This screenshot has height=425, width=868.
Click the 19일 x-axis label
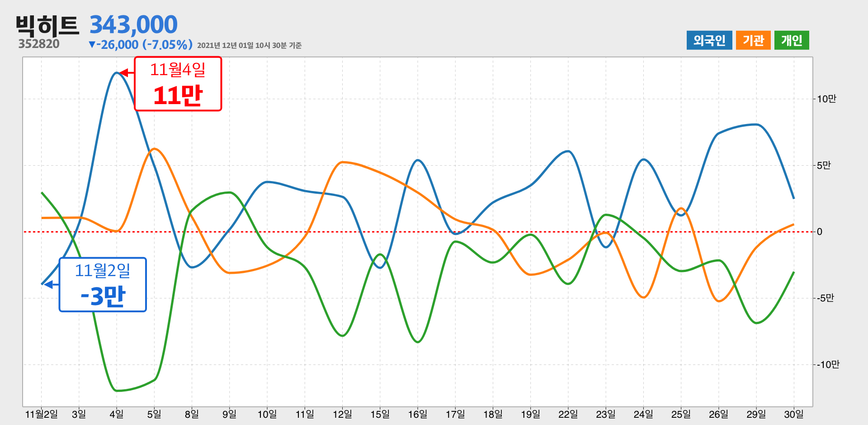click(530, 414)
